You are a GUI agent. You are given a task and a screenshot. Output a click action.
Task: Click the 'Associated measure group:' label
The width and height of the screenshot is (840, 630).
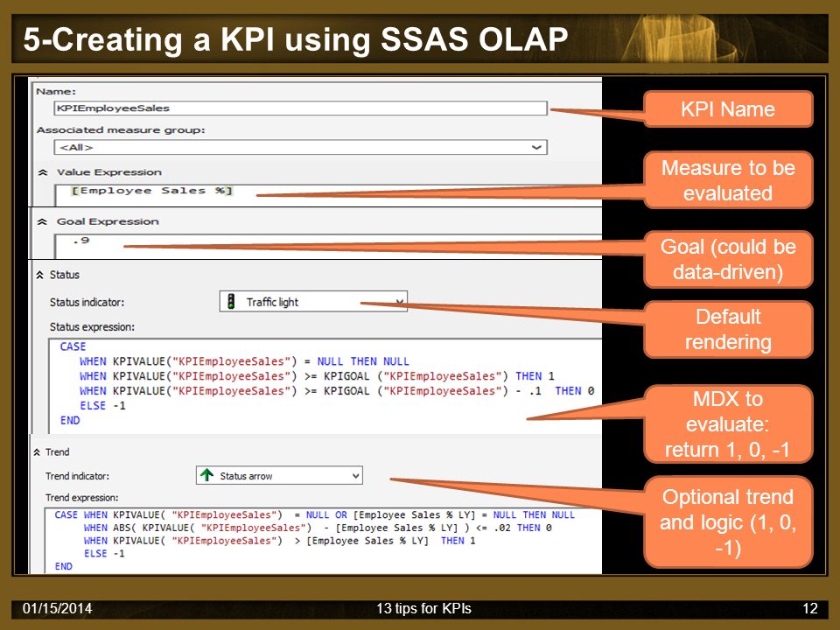(x=121, y=130)
